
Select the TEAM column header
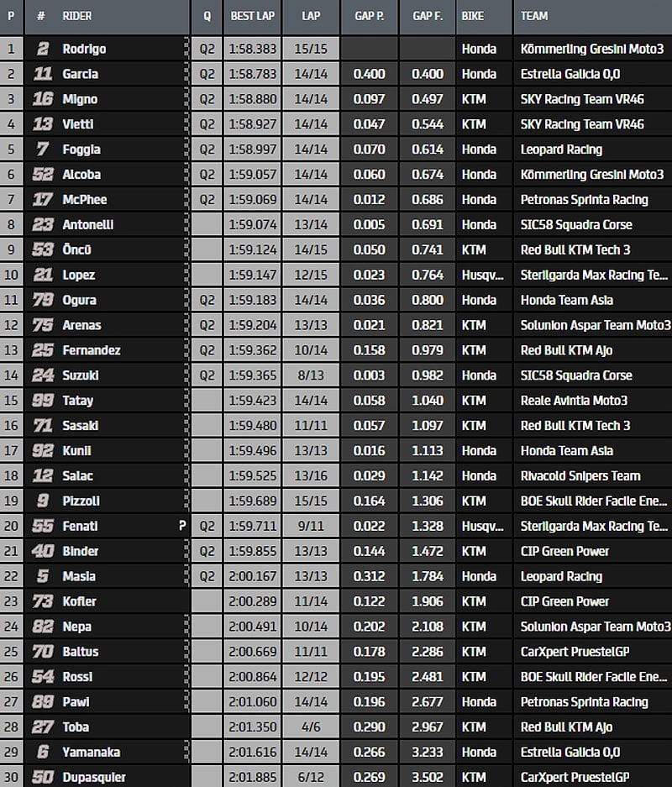[534, 16]
